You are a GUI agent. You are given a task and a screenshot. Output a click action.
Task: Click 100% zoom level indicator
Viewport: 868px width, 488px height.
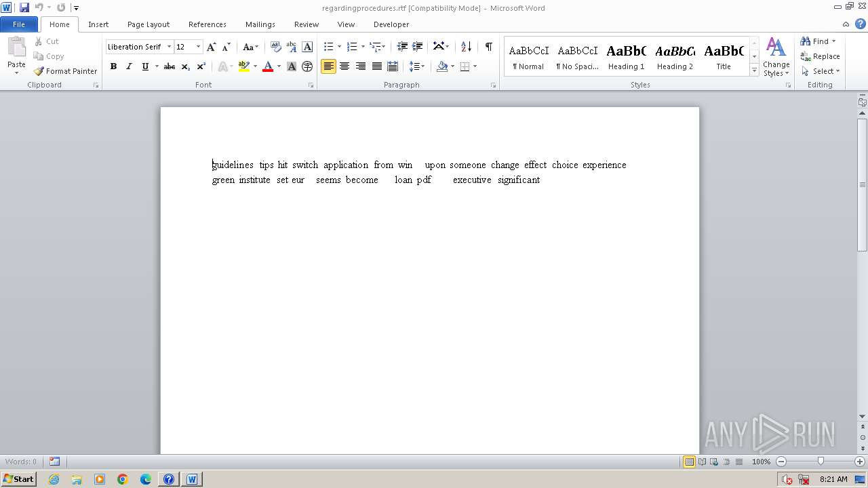coord(761,462)
